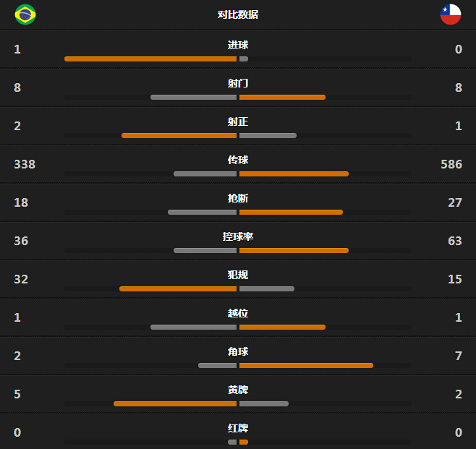Screen dimensions: 476x449
Task: Click Chile's 586 passes value
Action: pyautogui.click(x=451, y=164)
